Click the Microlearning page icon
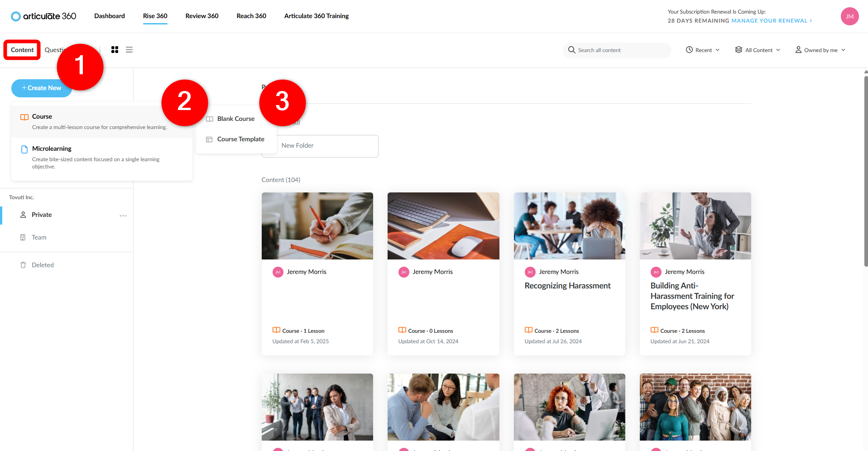Image resolution: width=868 pixels, height=451 pixels. [x=24, y=149]
